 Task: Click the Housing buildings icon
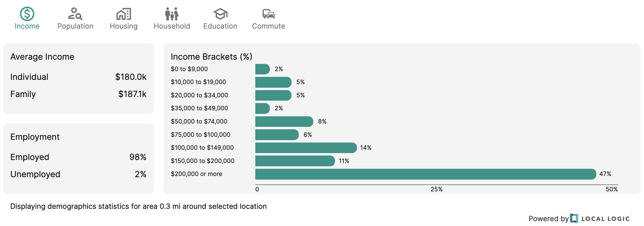pos(124,14)
